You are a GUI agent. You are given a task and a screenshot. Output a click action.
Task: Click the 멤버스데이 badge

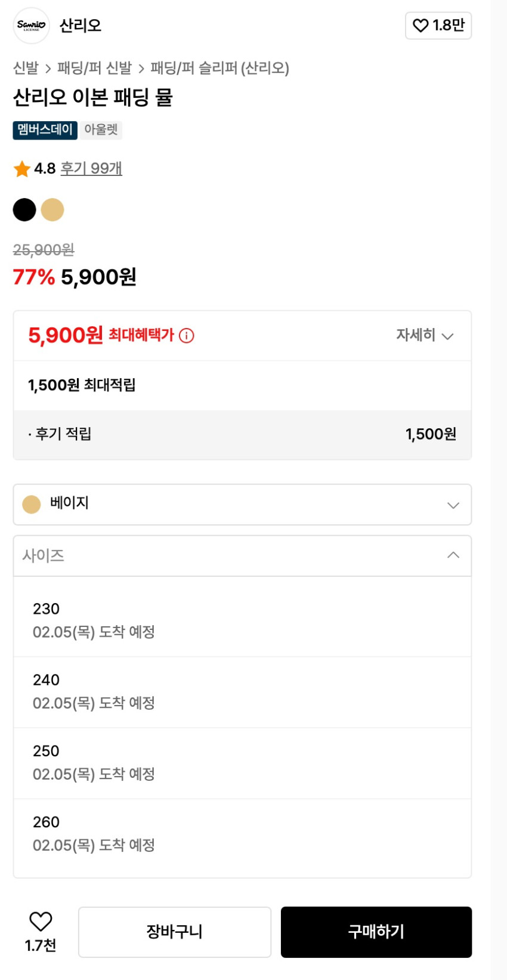pos(45,130)
